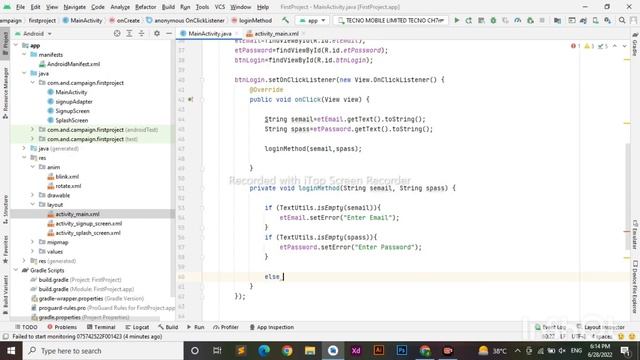Jump to next highlighted error arrow

624,46
